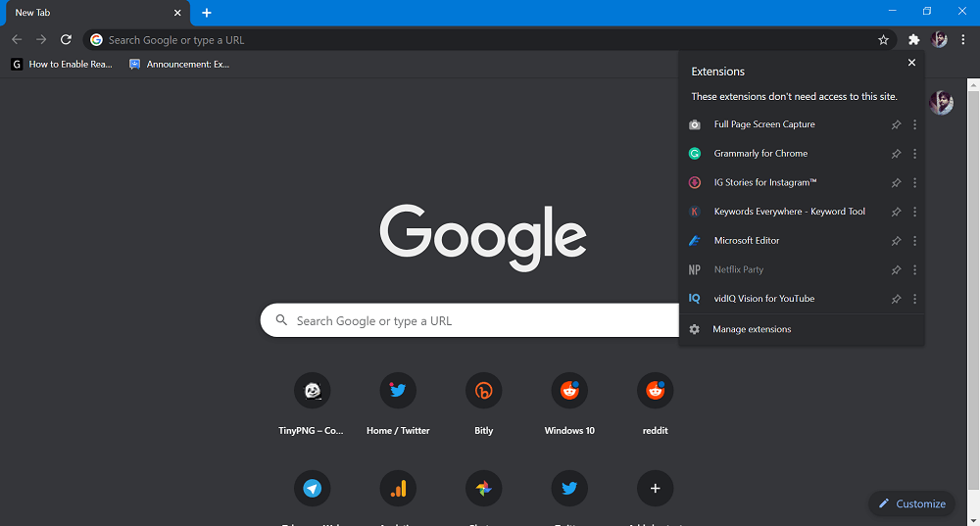The width and height of the screenshot is (980, 526).
Task: Go forward using the forward arrow
Action: click(x=41, y=40)
